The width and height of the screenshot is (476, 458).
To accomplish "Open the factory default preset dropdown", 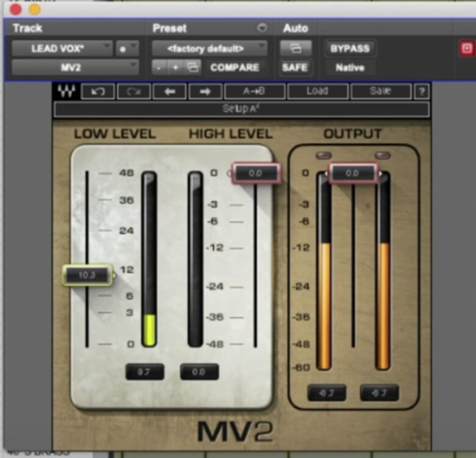I will tap(209, 49).
